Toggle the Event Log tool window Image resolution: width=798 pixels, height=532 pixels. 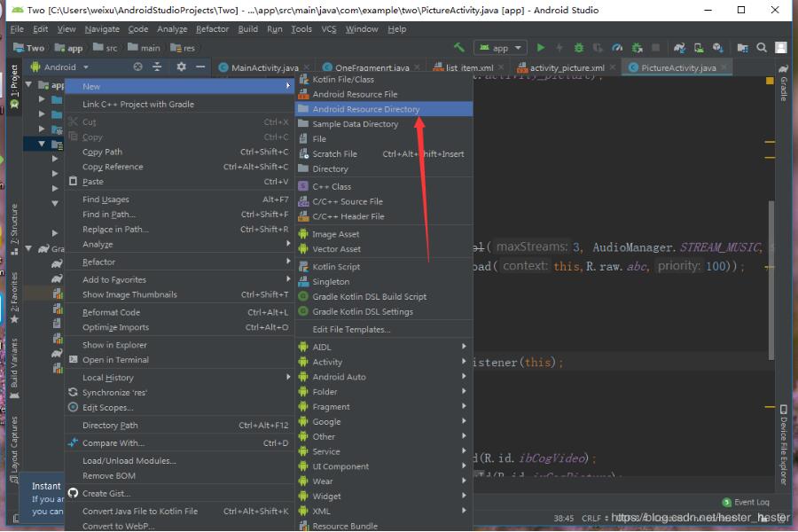[x=746, y=502]
